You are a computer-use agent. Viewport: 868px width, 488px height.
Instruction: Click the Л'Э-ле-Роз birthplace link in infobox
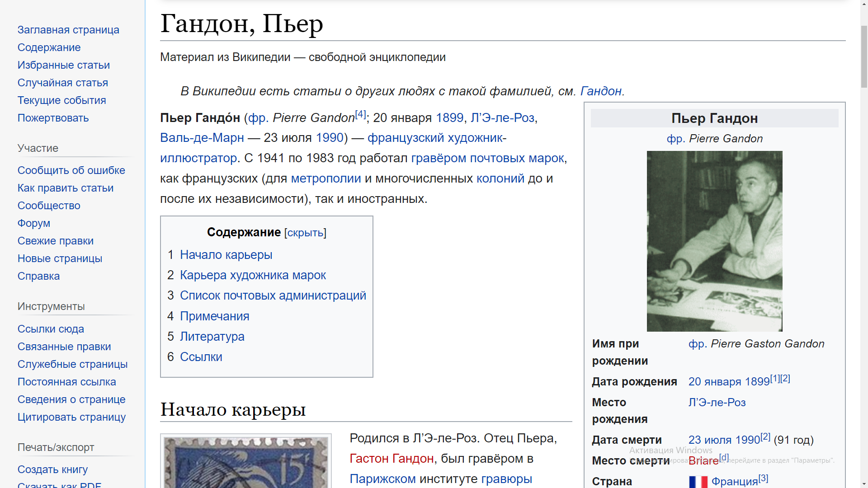717,402
